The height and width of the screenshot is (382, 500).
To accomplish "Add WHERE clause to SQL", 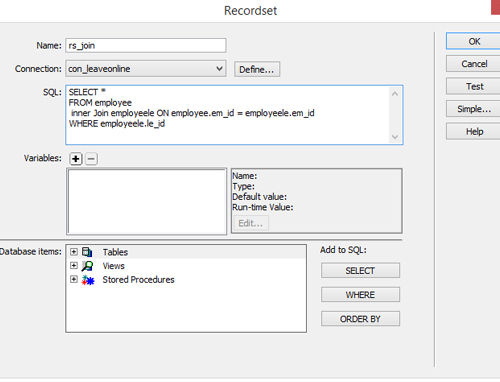I will 360,295.
